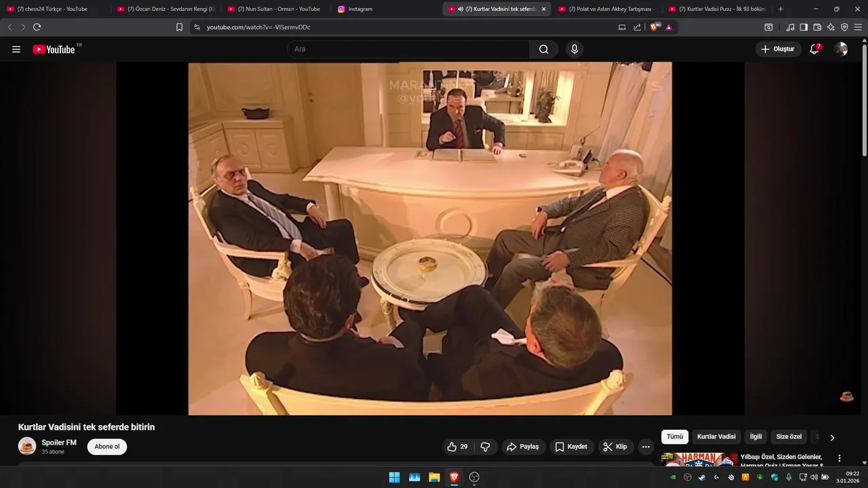Open the account avatar menu

(841, 49)
